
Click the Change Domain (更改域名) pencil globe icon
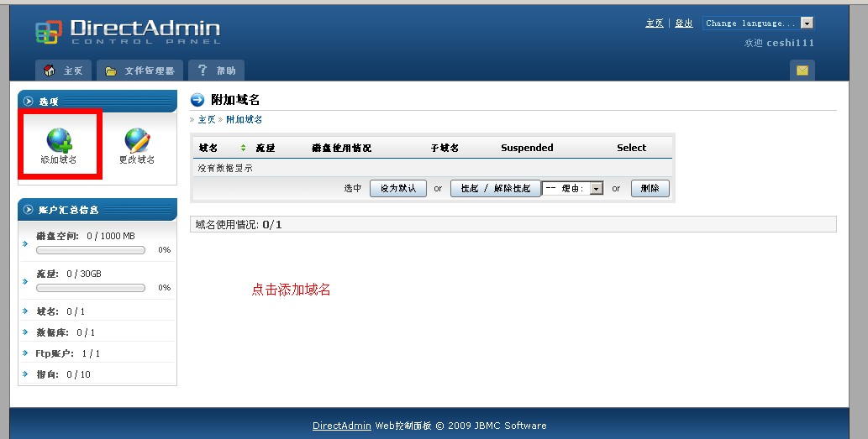pyautogui.click(x=137, y=140)
